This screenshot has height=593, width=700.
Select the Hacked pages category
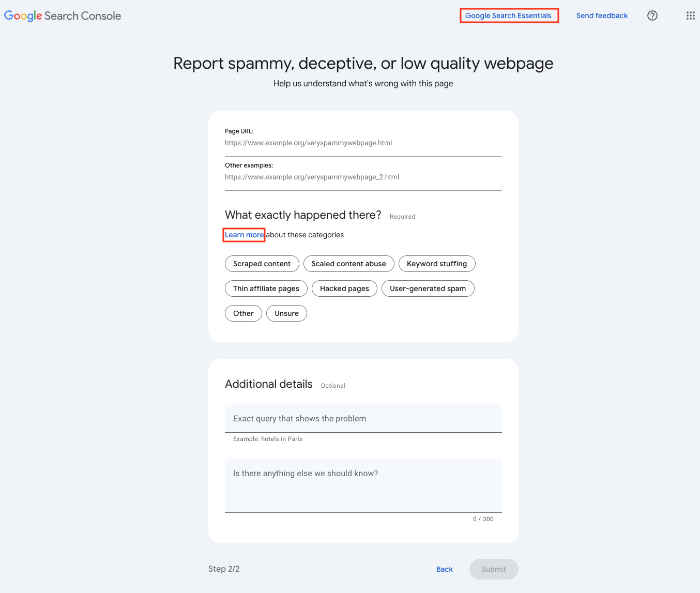(344, 288)
